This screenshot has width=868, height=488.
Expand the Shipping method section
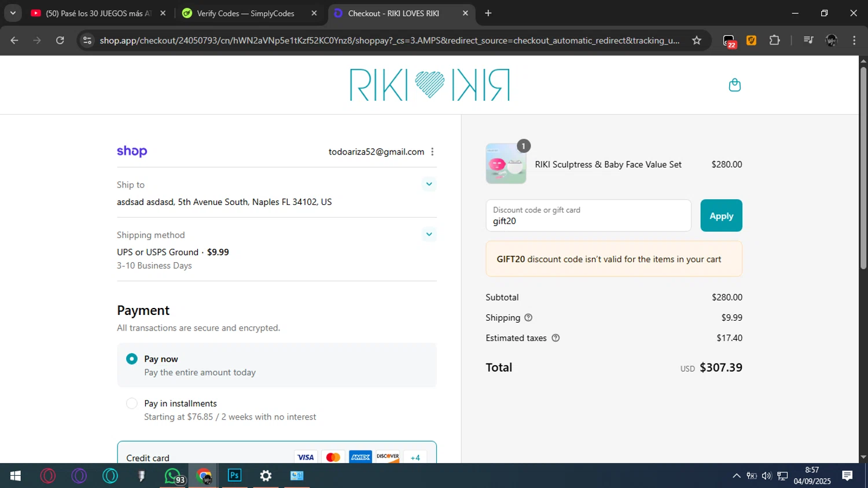(429, 234)
